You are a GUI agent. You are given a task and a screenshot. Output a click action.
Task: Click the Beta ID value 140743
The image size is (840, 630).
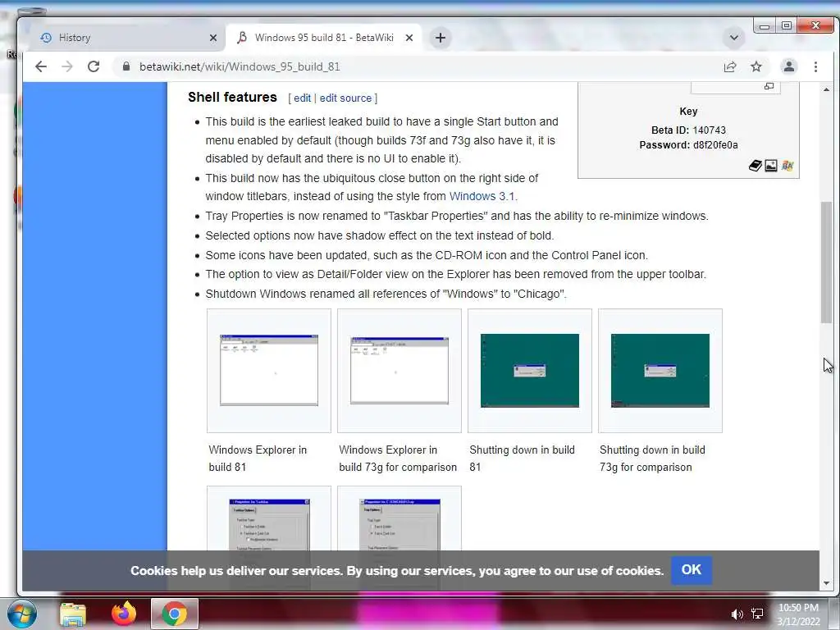(710, 130)
